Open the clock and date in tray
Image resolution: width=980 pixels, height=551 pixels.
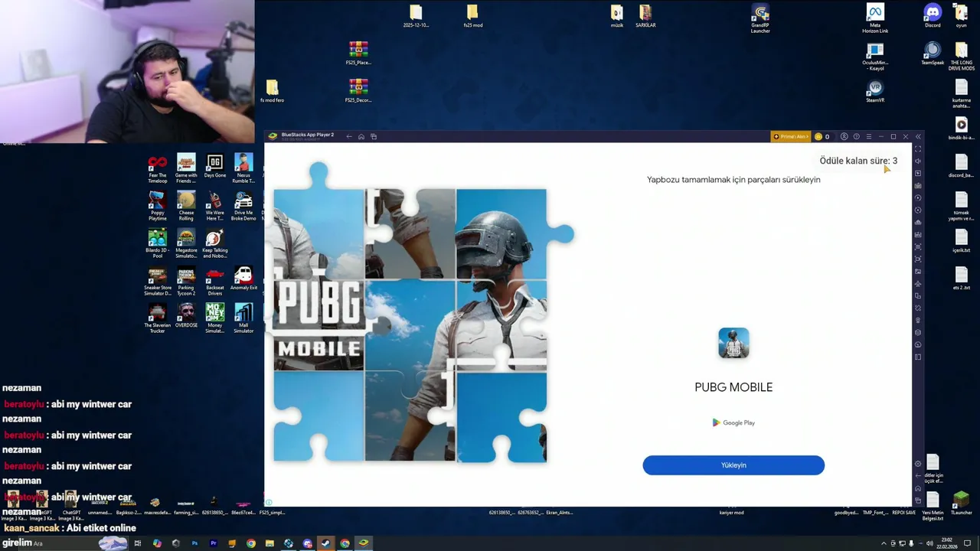click(x=947, y=543)
